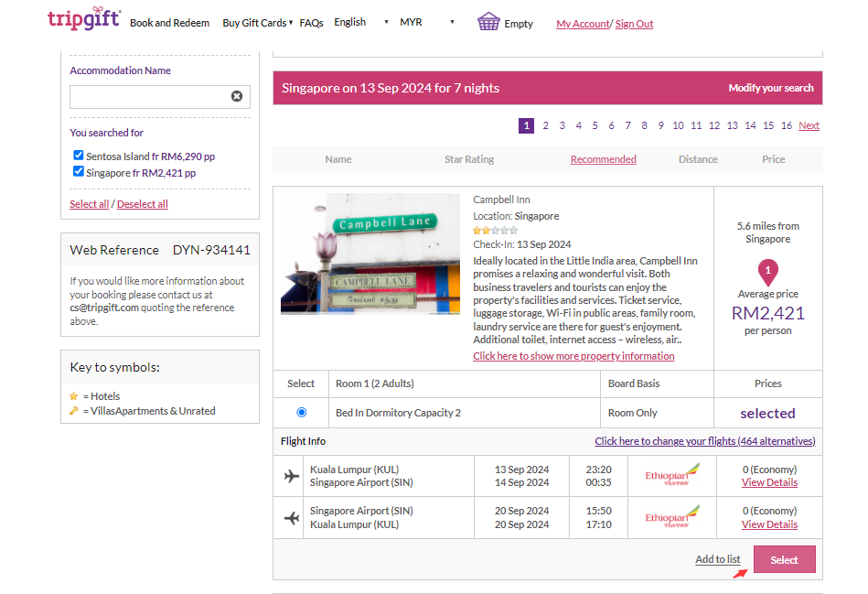This screenshot has width=868, height=594.
Task: Click here to change your flights link
Action: pos(704,441)
